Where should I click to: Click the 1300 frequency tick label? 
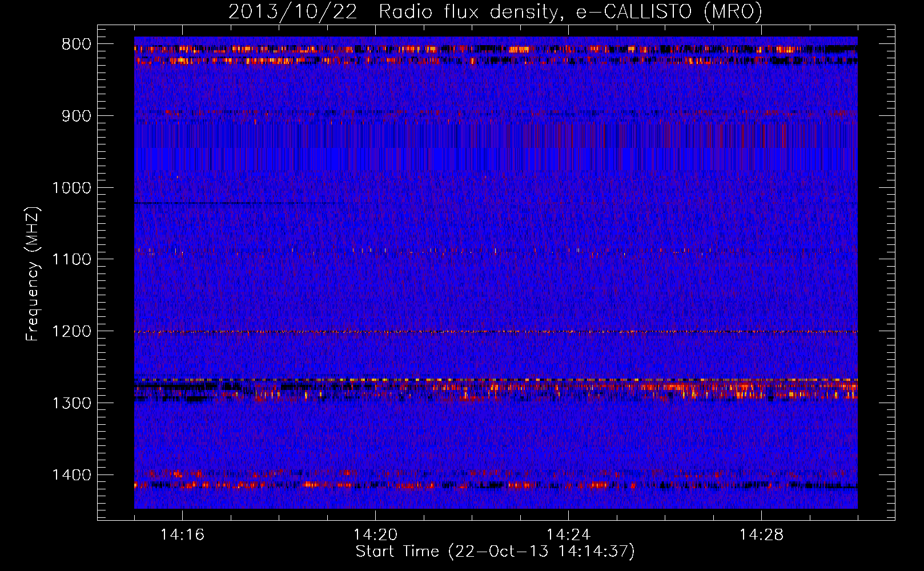tap(71, 403)
